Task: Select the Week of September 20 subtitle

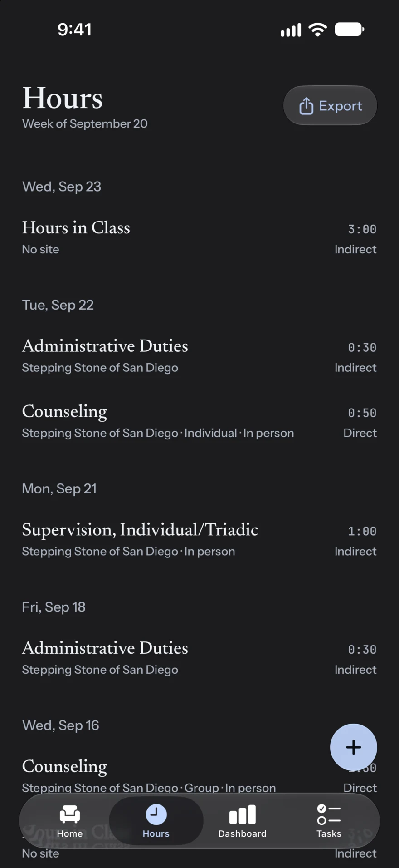Action: [85, 123]
